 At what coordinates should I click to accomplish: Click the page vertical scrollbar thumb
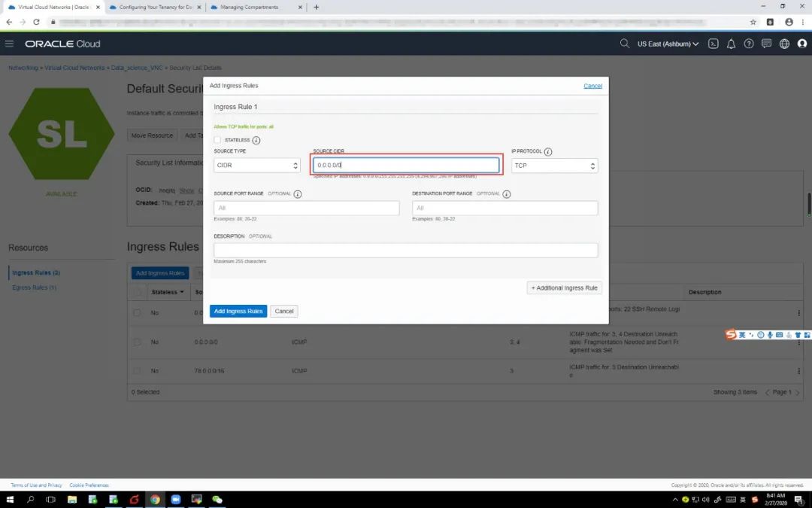[x=809, y=205]
